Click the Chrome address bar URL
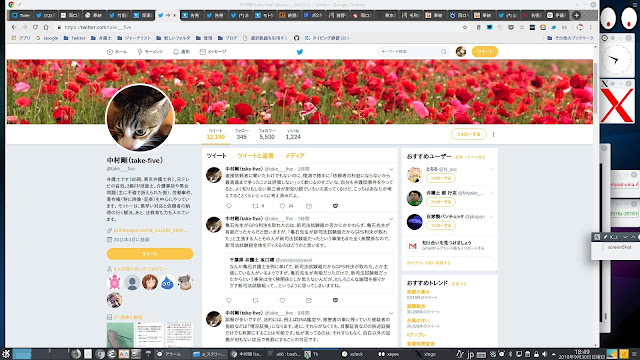 click(x=98, y=27)
